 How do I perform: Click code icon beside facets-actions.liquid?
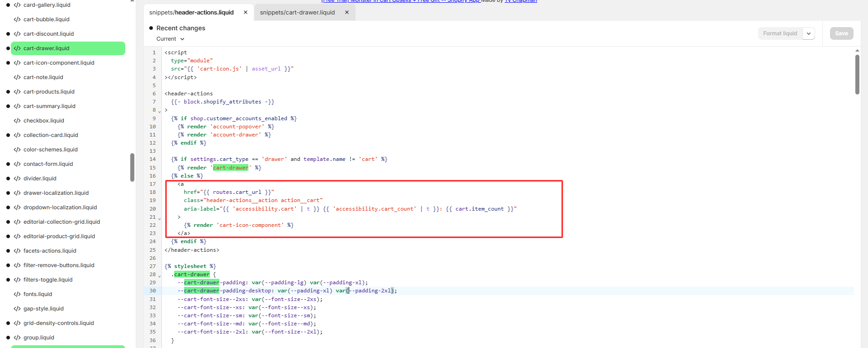tap(17, 251)
